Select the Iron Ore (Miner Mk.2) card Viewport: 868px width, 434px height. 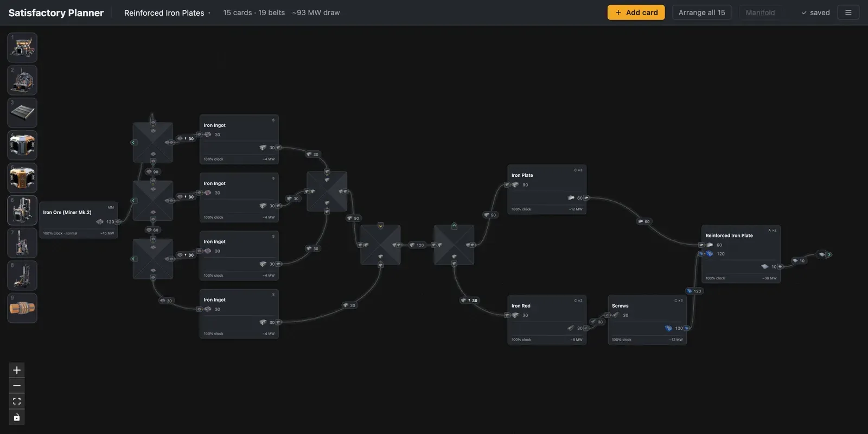tap(79, 220)
